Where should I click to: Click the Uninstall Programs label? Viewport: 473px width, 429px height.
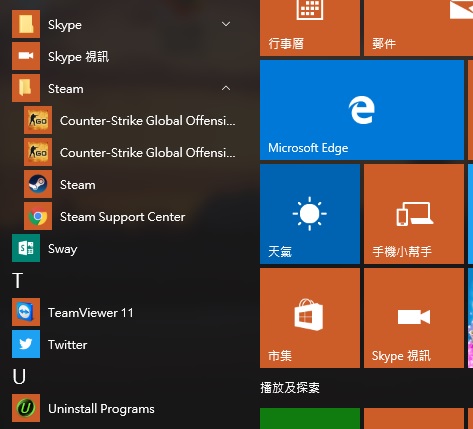pyautogui.click(x=101, y=409)
